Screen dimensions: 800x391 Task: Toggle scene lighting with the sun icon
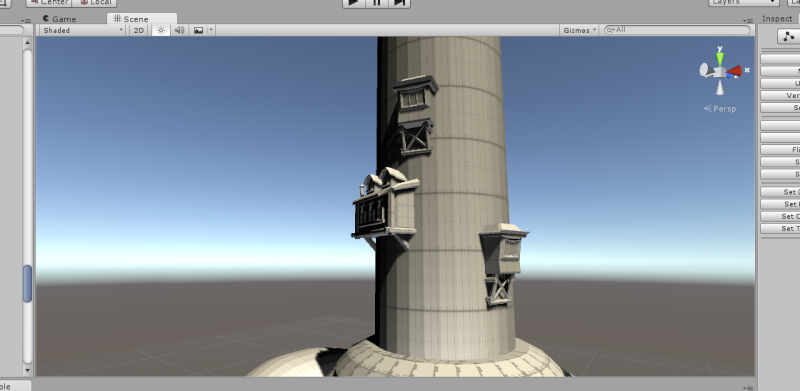(161, 30)
